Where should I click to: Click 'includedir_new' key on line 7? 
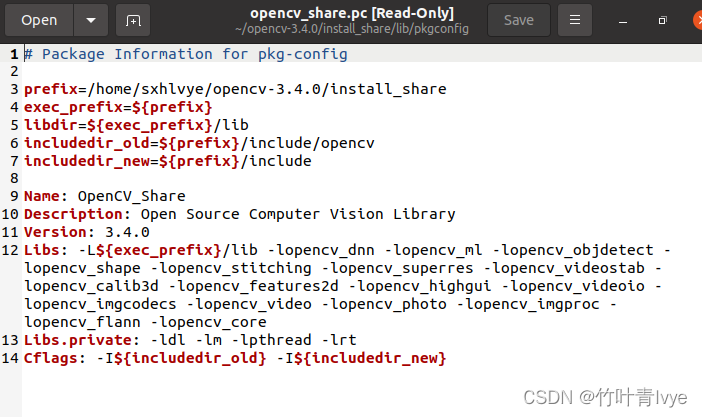pos(87,161)
